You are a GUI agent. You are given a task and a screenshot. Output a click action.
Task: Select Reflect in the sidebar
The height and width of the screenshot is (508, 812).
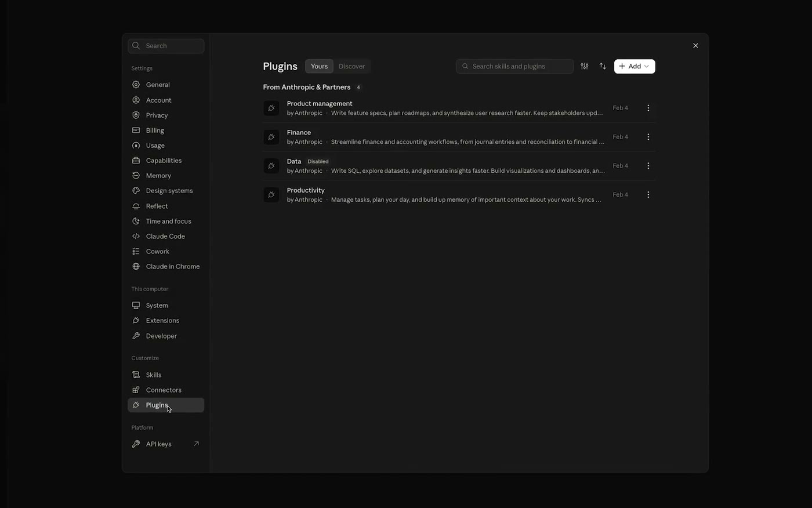point(166,206)
